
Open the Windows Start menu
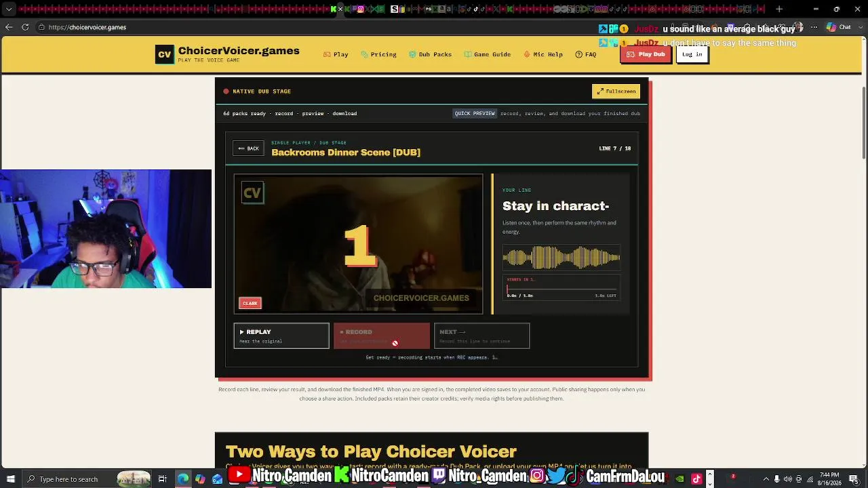pyautogui.click(x=11, y=479)
